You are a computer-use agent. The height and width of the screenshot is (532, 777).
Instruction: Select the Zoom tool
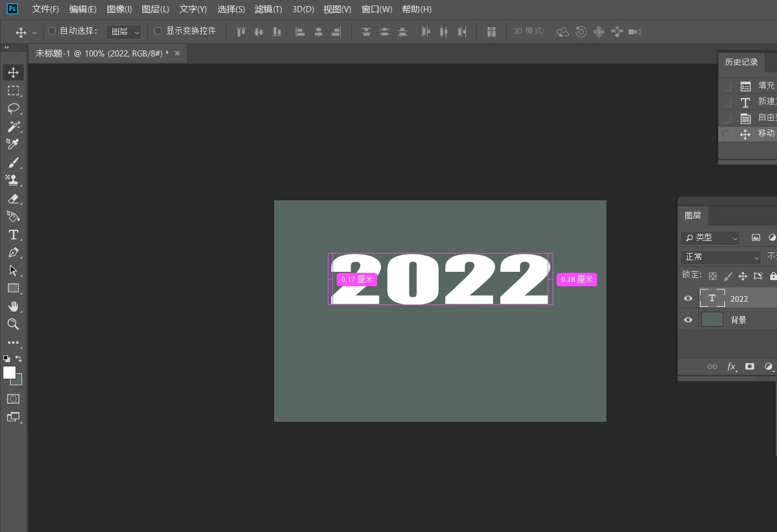13,324
